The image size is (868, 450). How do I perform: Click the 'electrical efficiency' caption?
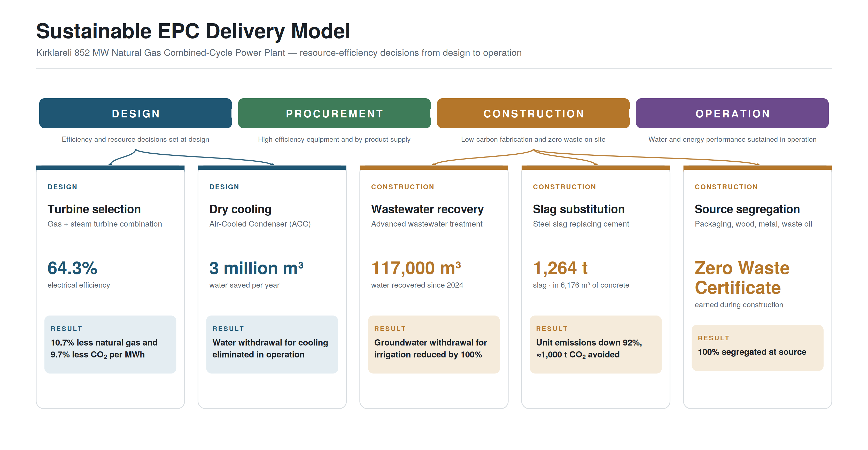tap(79, 285)
